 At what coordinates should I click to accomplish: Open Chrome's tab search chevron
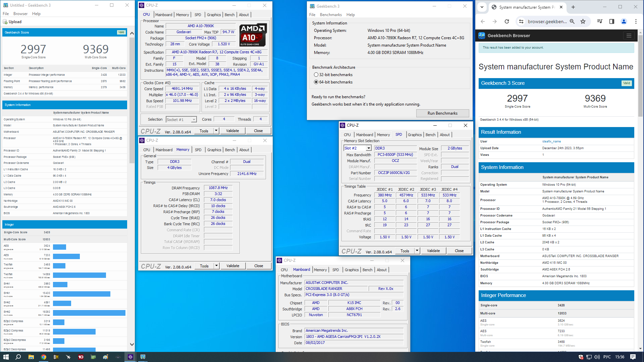(x=482, y=7)
